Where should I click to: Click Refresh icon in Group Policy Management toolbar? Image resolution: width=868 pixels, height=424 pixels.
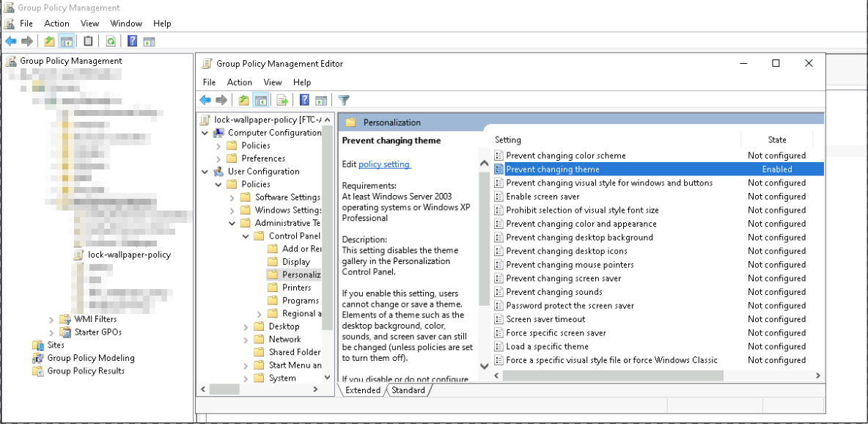[111, 41]
